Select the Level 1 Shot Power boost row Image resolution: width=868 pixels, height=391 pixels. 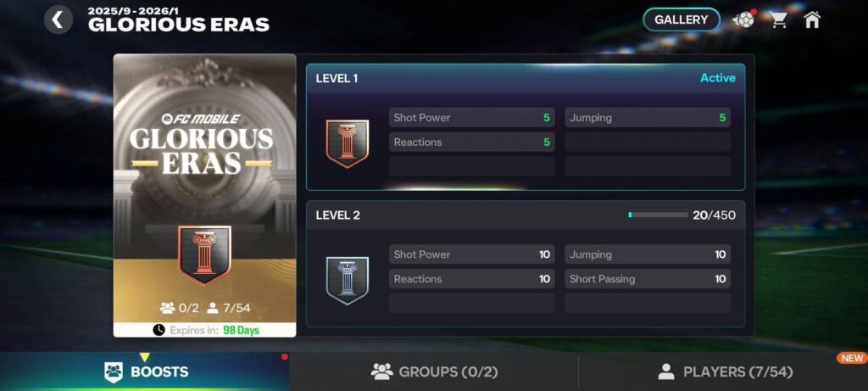coord(471,117)
